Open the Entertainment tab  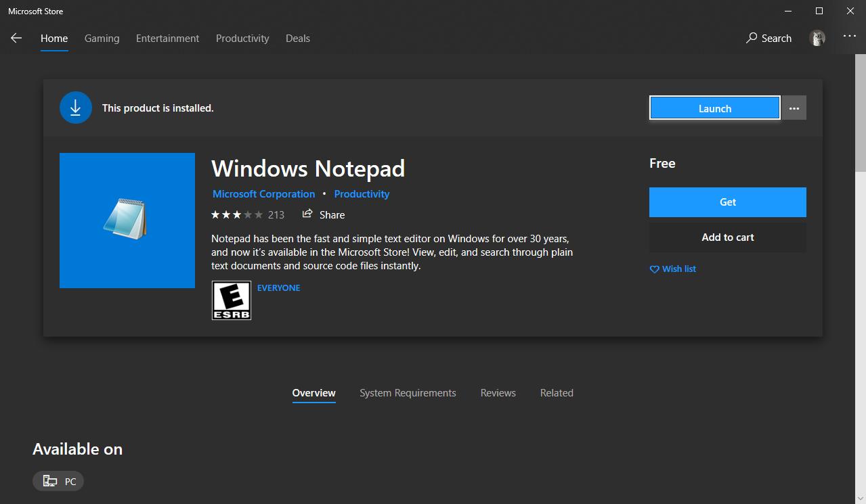168,39
